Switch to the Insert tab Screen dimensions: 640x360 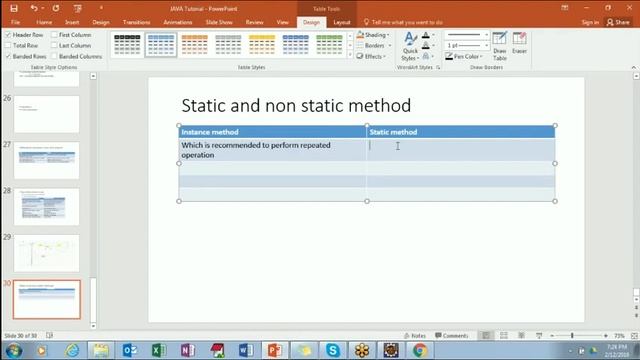(72, 22)
